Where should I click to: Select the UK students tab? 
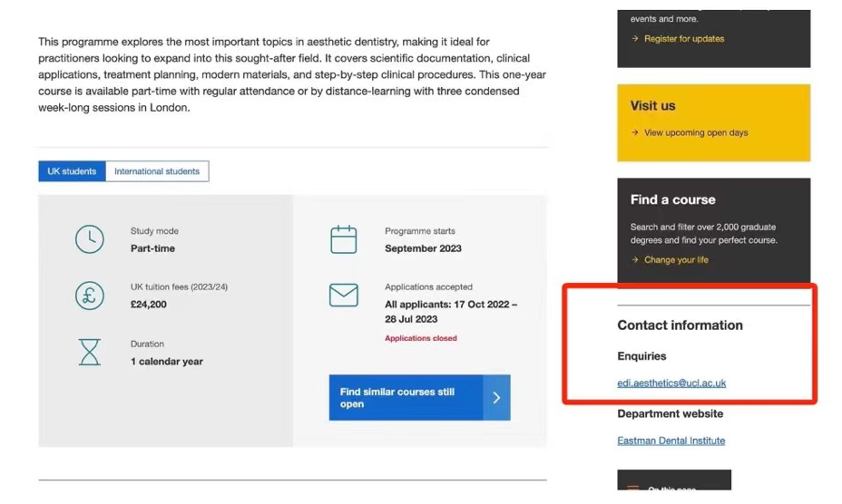coord(72,171)
